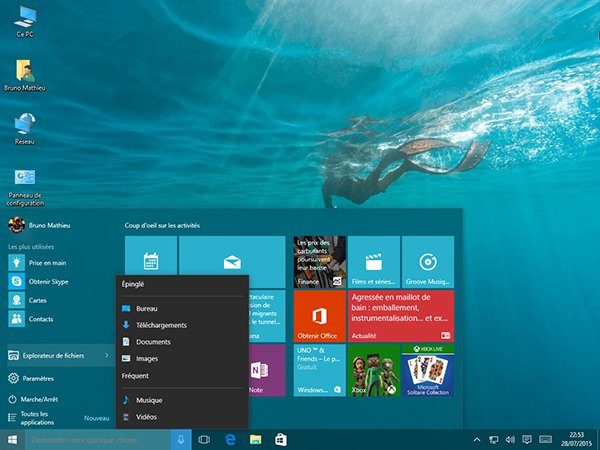Viewport: 600px width, 450px height.
Task: Click the Fréquent header in the jump list
Action: 135,376
